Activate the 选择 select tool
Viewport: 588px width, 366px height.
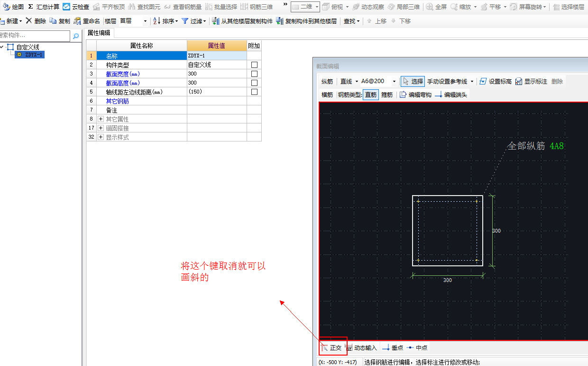413,82
